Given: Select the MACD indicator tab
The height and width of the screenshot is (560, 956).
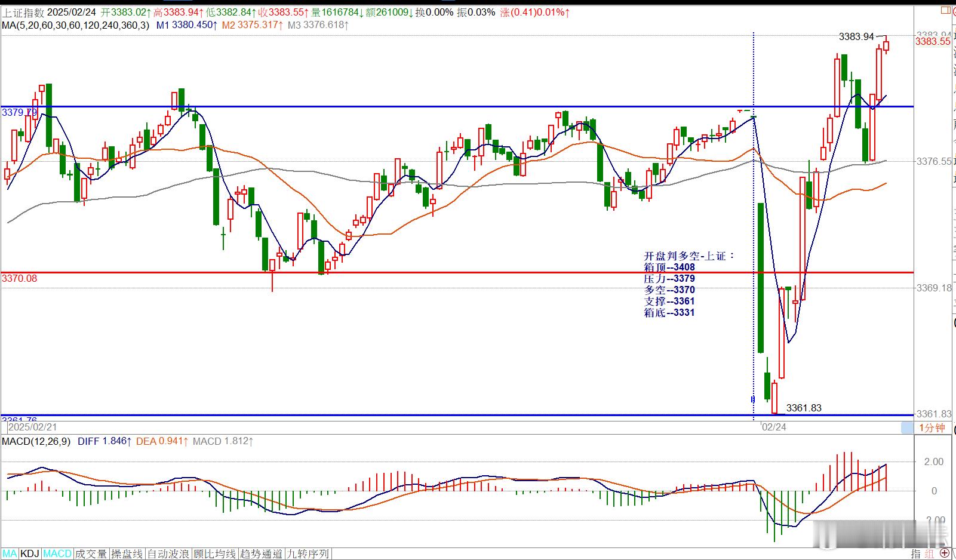Looking at the screenshot, I should [57, 554].
